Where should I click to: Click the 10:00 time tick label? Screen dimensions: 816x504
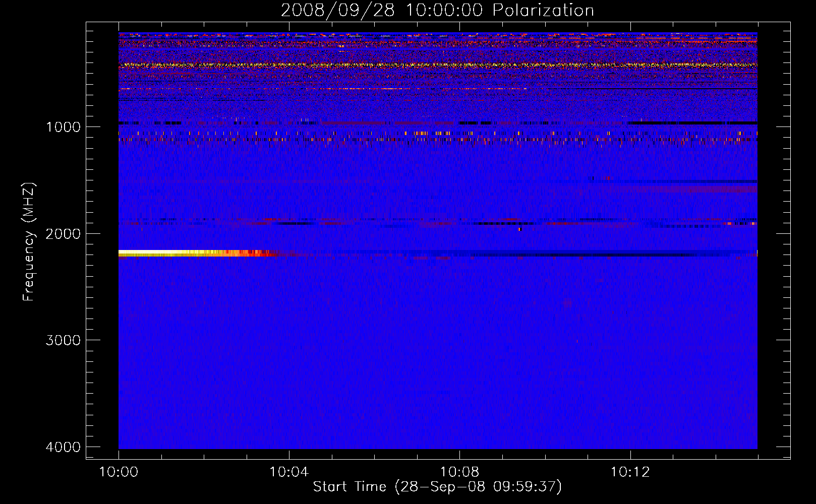tap(119, 472)
